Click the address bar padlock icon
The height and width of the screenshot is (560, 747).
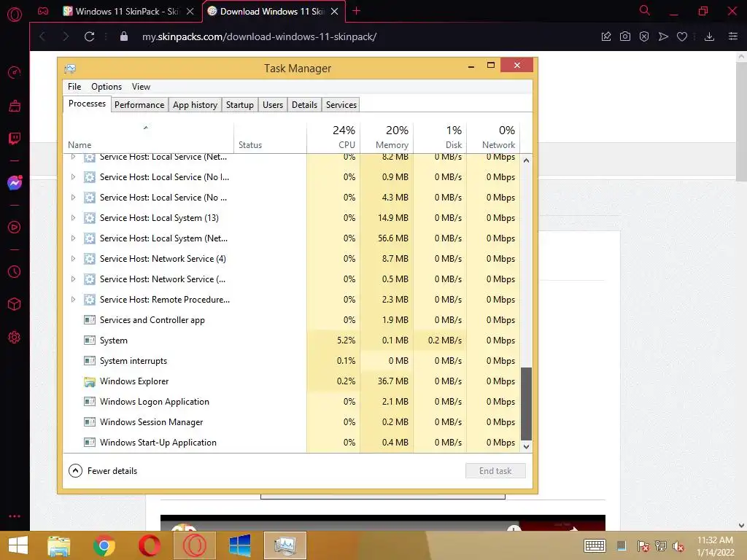coord(124,36)
